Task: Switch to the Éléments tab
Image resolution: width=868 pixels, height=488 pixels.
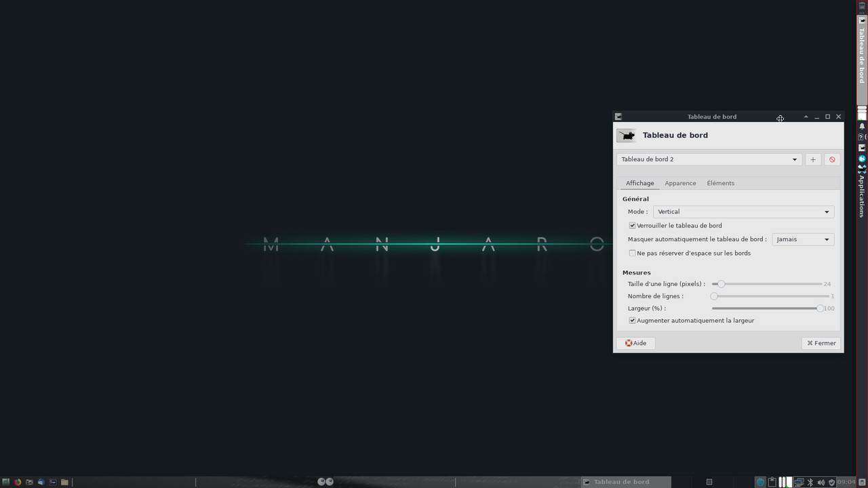Action: click(720, 183)
